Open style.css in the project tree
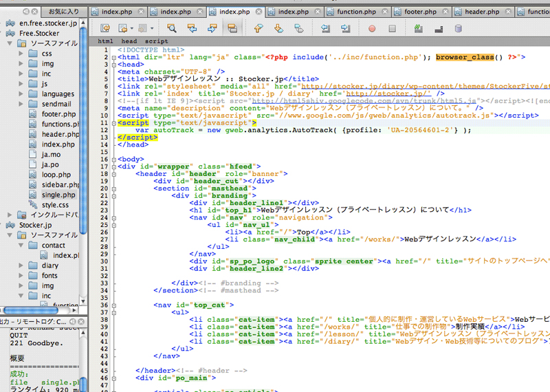This screenshot has width=550, height=392. [55, 205]
